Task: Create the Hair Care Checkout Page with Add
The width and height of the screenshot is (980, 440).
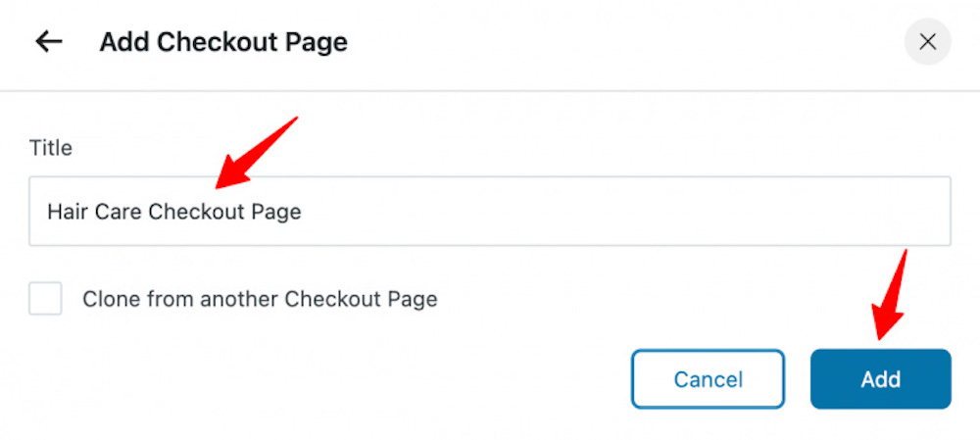Action: [881, 378]
